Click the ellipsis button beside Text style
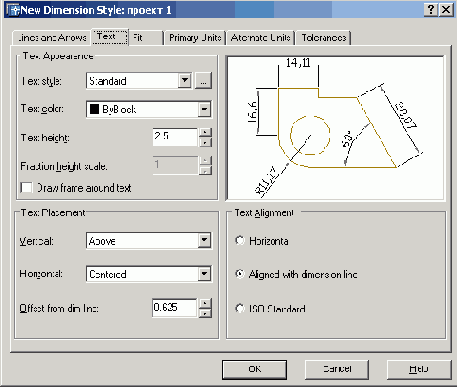The height and width of the screenshot is (387, 457). pyautogui.click(x=203, y=81)
